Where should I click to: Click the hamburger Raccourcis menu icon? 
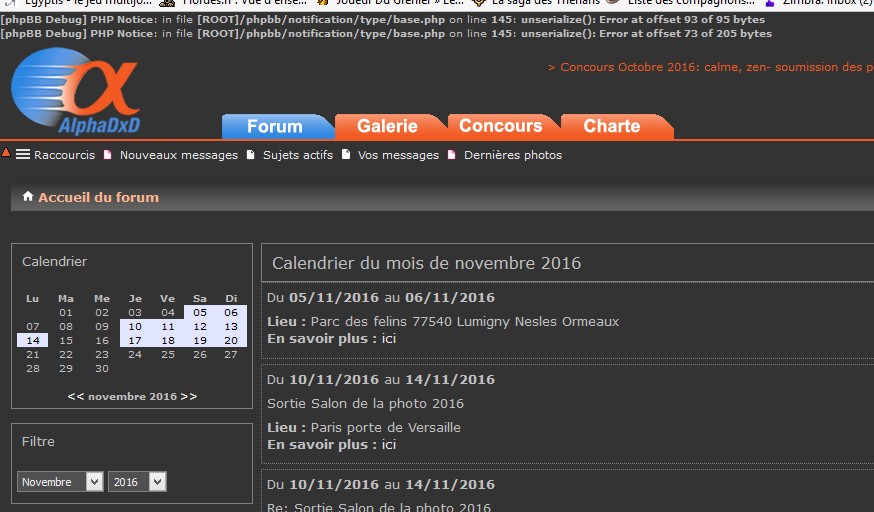pos(23,155)
